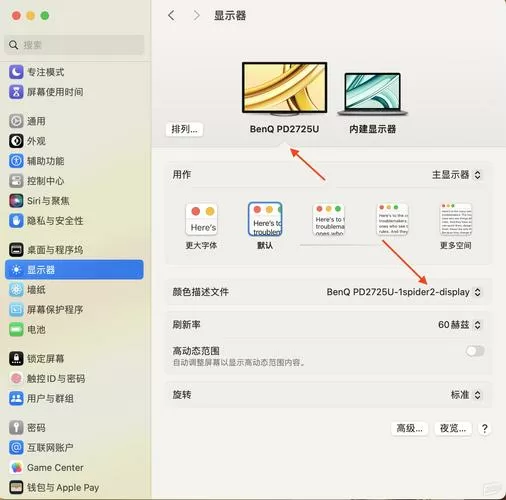
Task: Open Wallet & Apple Pay (钱包与Apple Pay) icon
Action: 16,487
